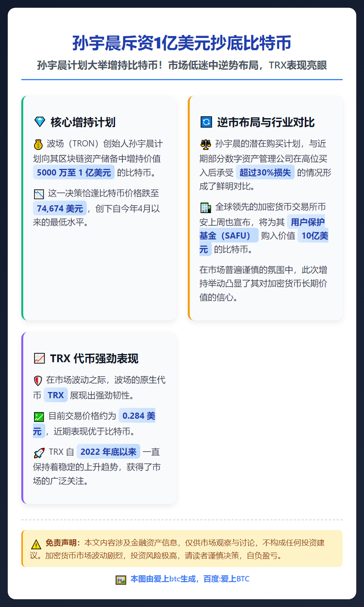Click the highlighted 超过30%损失 tag

click(x=265, y=172)
